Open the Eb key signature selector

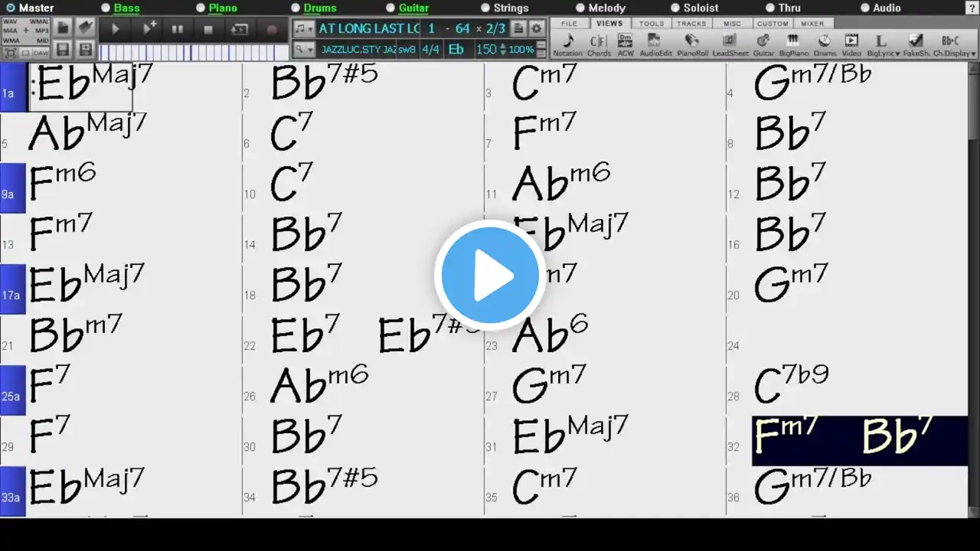456,50
